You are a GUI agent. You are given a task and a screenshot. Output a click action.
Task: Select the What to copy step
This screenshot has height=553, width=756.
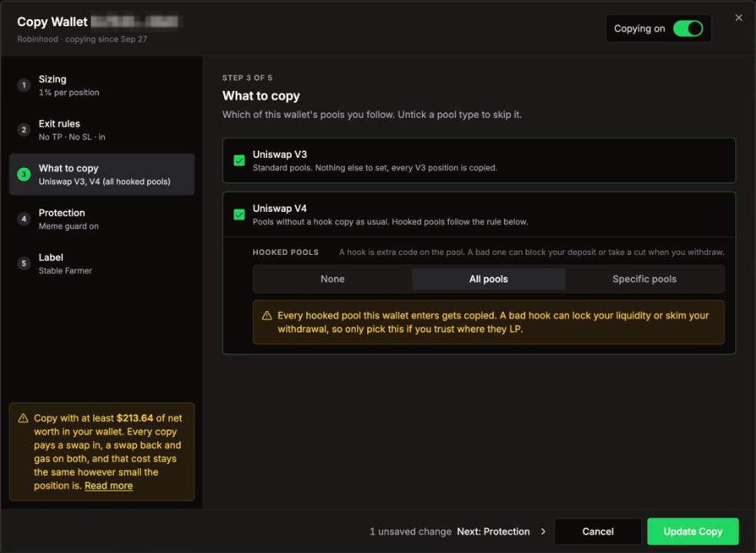[x=102, y=174]
